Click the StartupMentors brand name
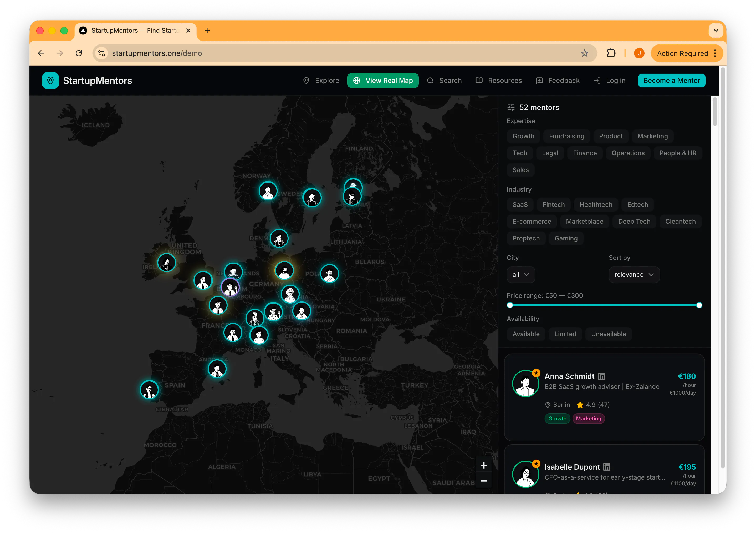Screen dimensions: 756x533 tap(98, 81)
